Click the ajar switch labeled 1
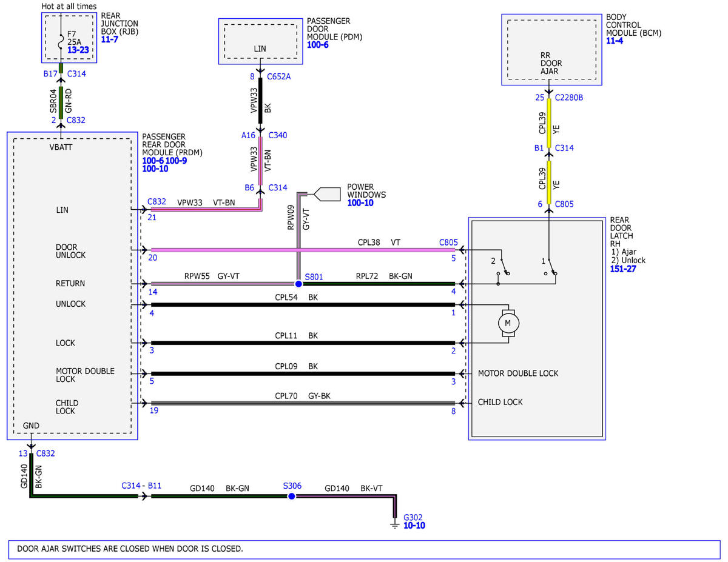 pyautogui.click(x=550, y=267)
